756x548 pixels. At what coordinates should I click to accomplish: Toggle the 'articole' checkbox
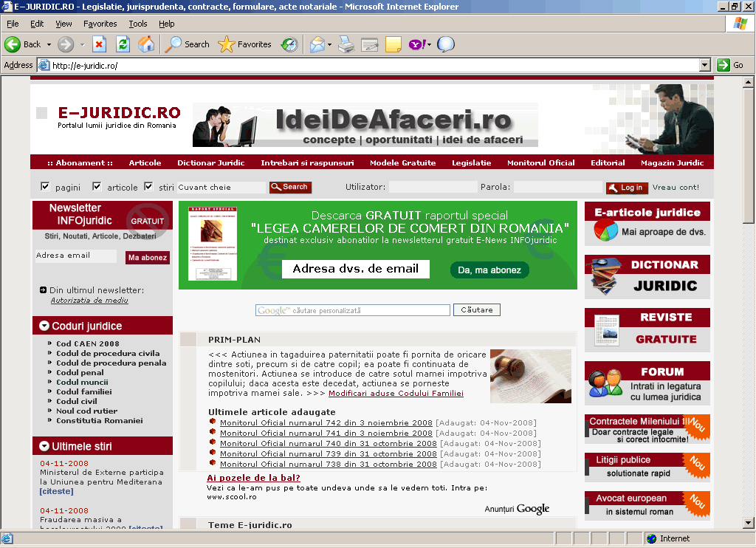click(x=97, y=186)
